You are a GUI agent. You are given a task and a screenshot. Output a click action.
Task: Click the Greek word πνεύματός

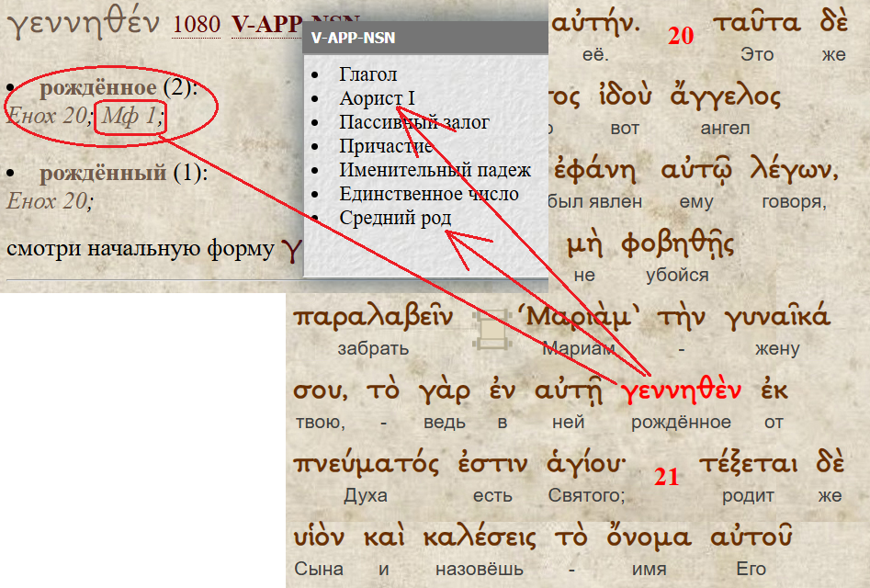pos(366,464)
